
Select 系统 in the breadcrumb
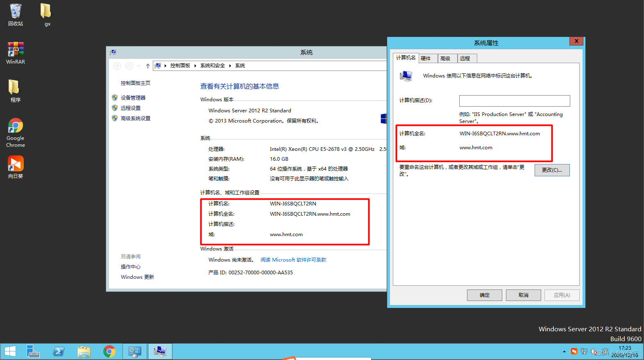point(240,66)
